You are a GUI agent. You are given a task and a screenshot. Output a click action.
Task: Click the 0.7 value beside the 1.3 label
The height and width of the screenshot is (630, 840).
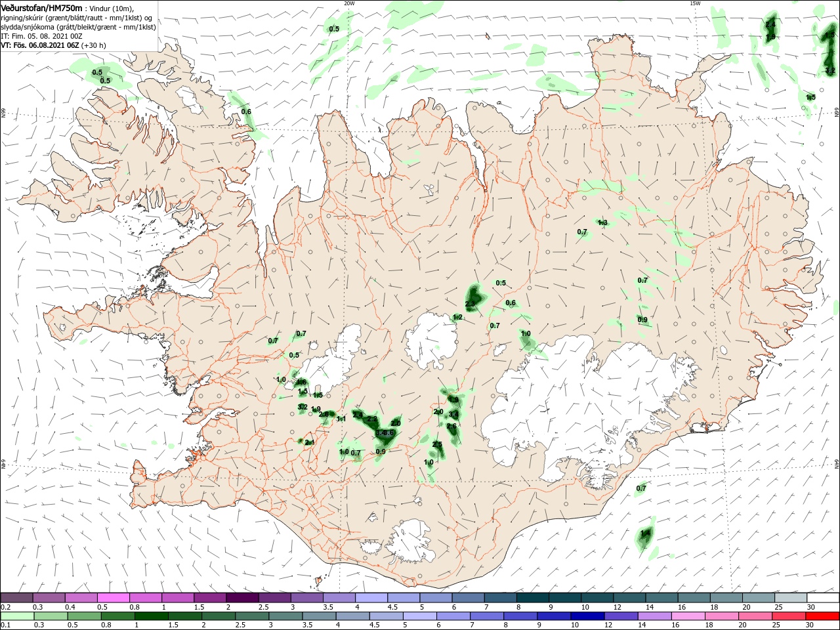[x=582, y=232]
